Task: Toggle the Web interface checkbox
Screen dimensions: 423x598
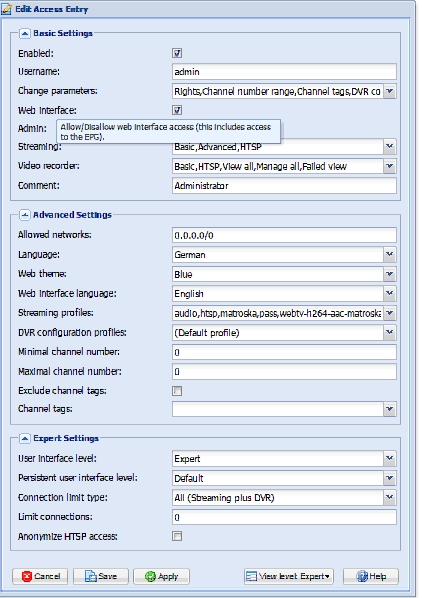Action: [x=177, y=110]
